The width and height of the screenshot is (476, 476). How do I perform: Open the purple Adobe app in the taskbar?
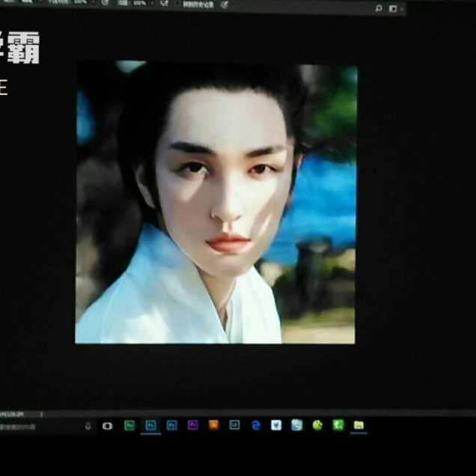point(193,425)
